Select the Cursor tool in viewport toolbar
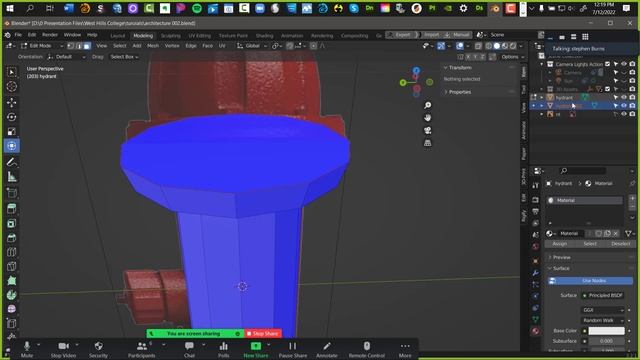Image resolution: width=640 pixels, height=360 pixels. point(12,87)
